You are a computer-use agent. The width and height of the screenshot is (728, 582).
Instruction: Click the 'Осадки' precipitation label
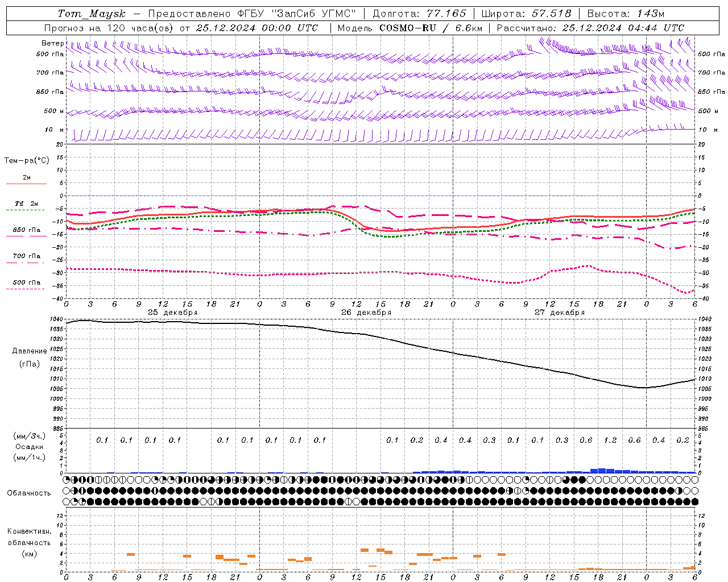pos(29,447)
